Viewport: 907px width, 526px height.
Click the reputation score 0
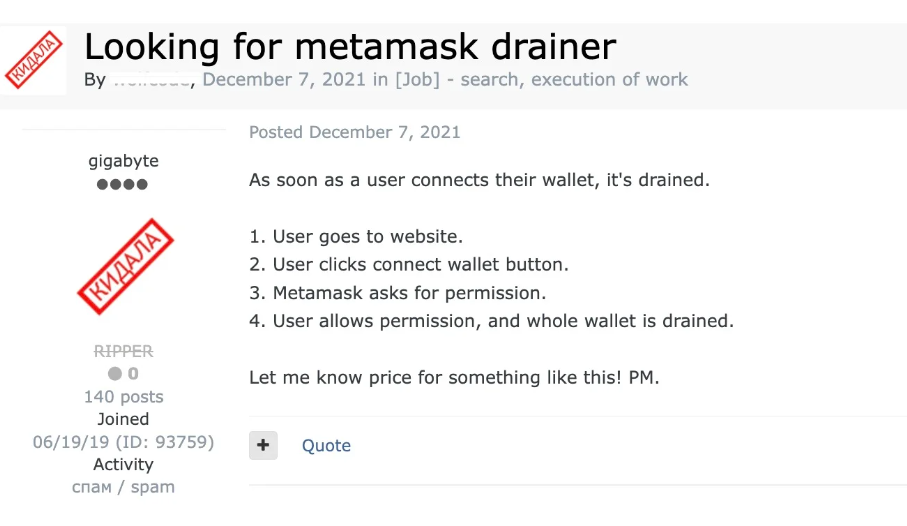coord(133,374)
